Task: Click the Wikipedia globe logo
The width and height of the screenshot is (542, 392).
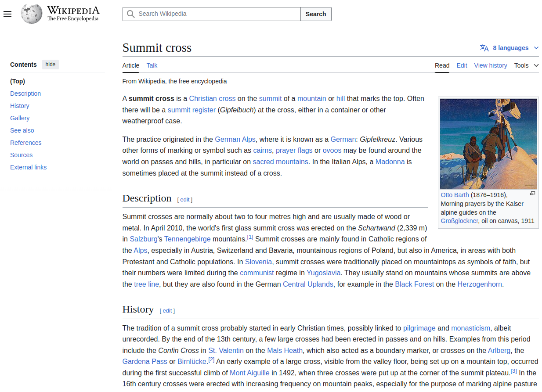Action: (31, 14)
